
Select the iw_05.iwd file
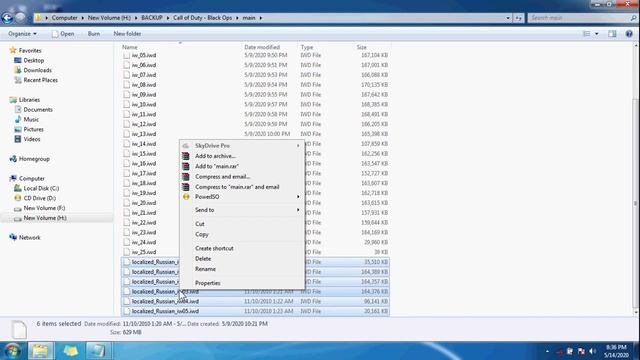pos(144,55)
